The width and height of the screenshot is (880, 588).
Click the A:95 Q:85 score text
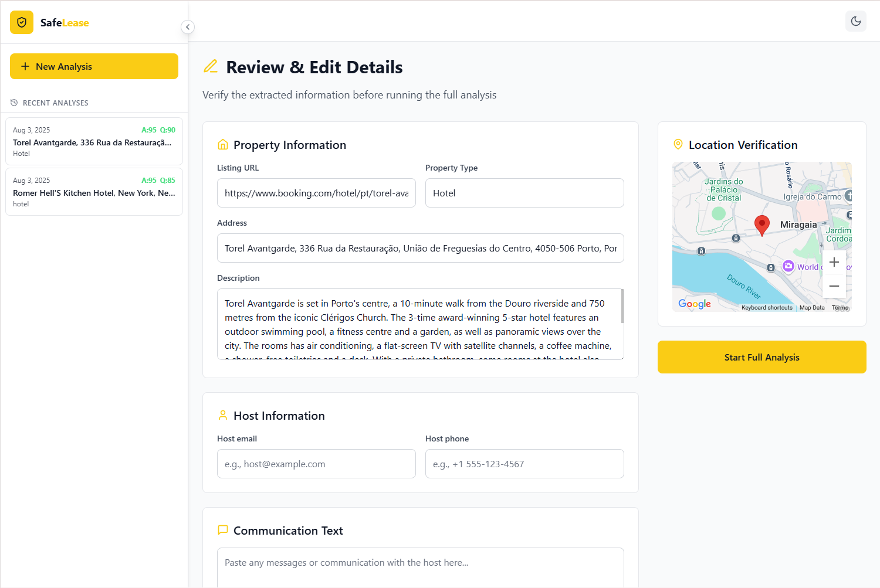click(158, 181)
